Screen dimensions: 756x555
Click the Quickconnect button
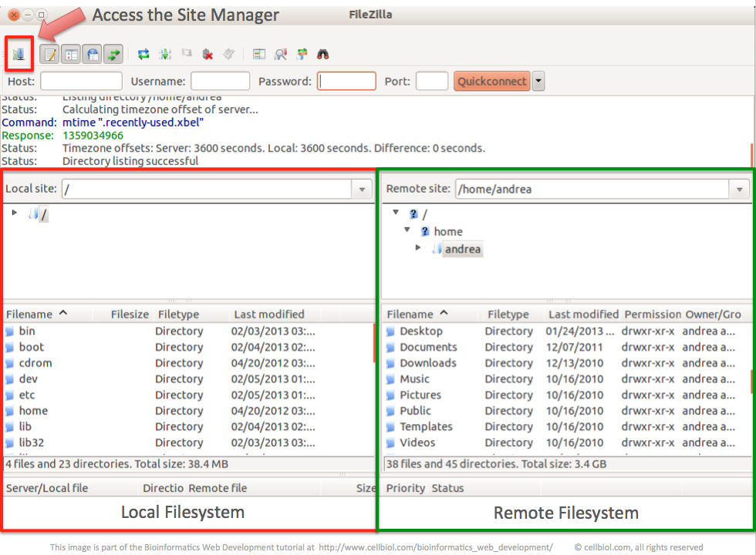click(492, 81)
